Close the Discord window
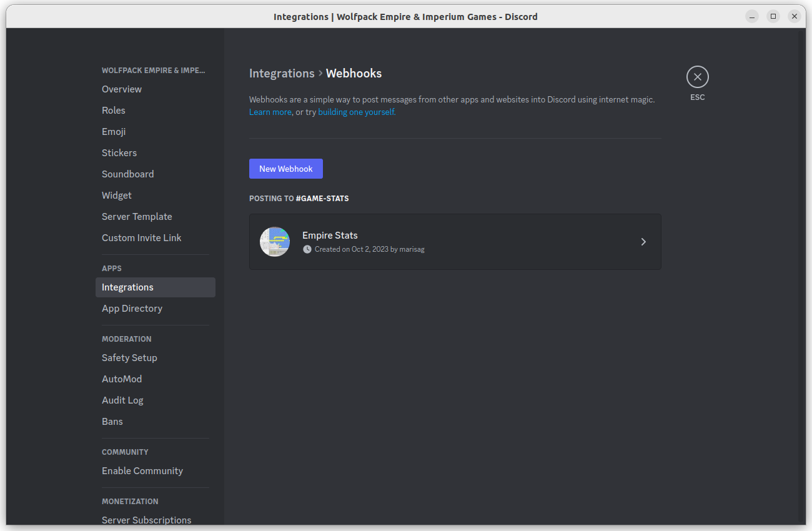812x531 pixels. (x=795, y=16)
